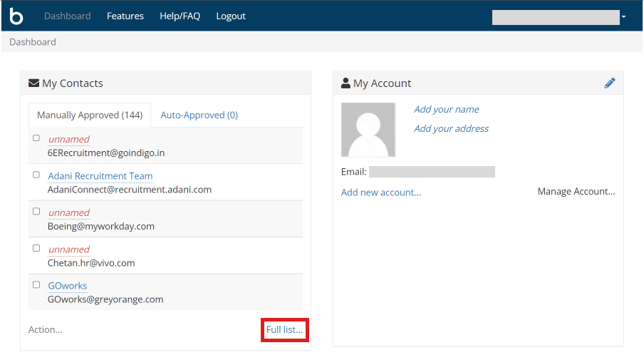This screenshot has height=355, width=644.
Task: Expand the Manage Account... menu
Action: pos(576,191)
